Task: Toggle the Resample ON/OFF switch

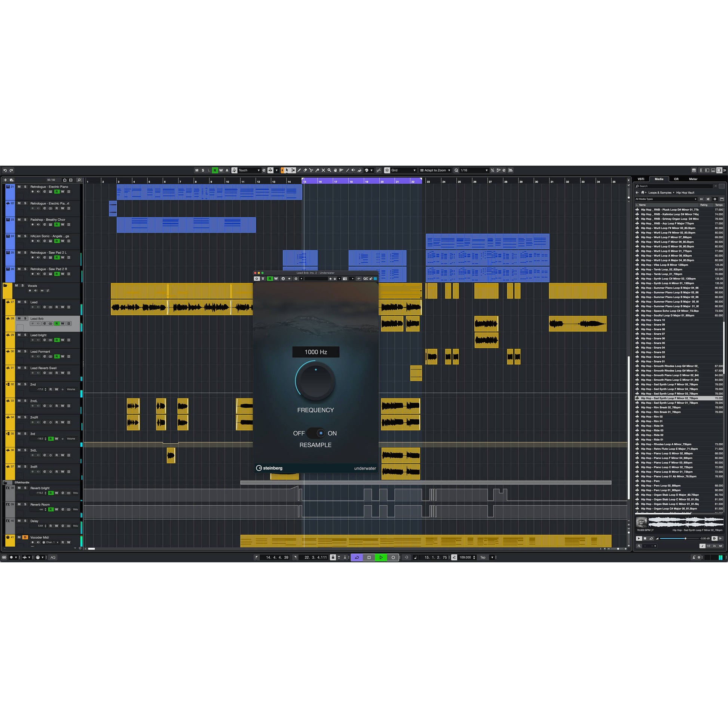Action: click(316, 433)
